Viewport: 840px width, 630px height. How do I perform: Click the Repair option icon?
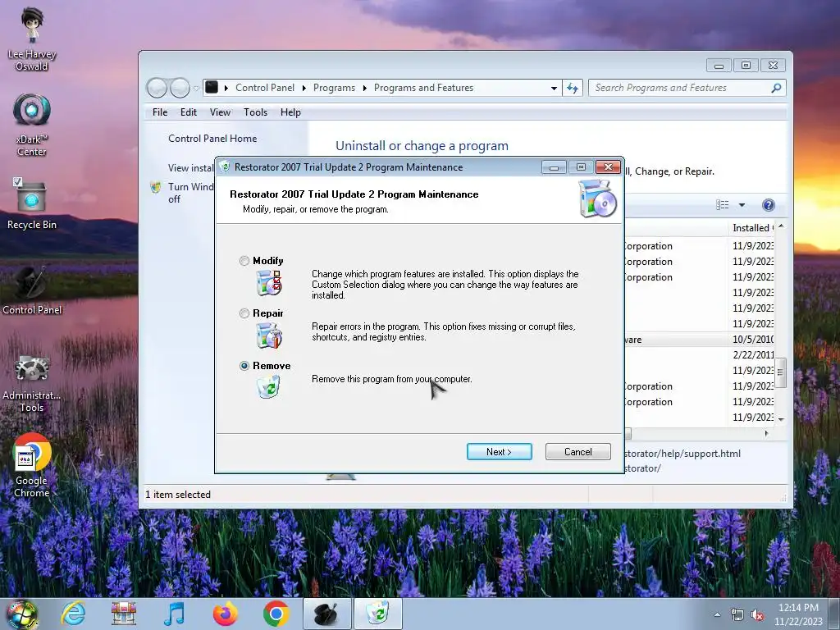(x=269, y=336)
